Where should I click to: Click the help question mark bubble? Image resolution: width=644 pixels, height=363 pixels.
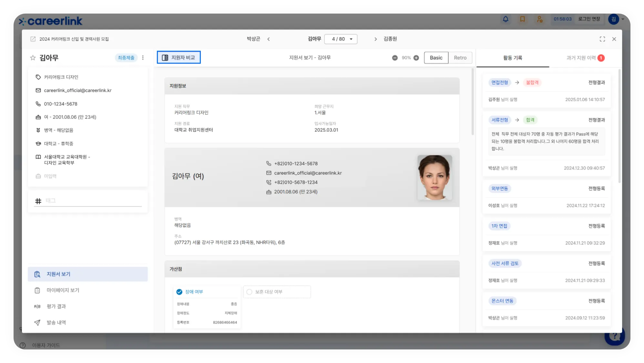pos(614,337)
